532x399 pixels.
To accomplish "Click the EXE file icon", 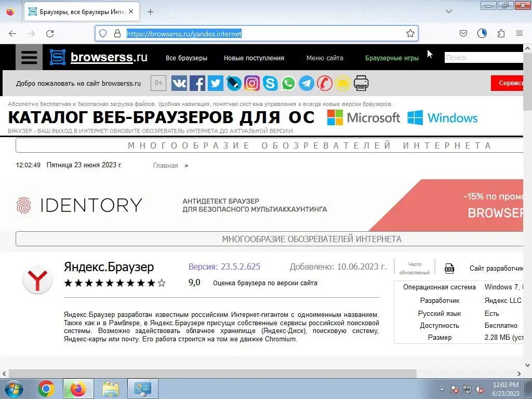I will click(449, 269).
